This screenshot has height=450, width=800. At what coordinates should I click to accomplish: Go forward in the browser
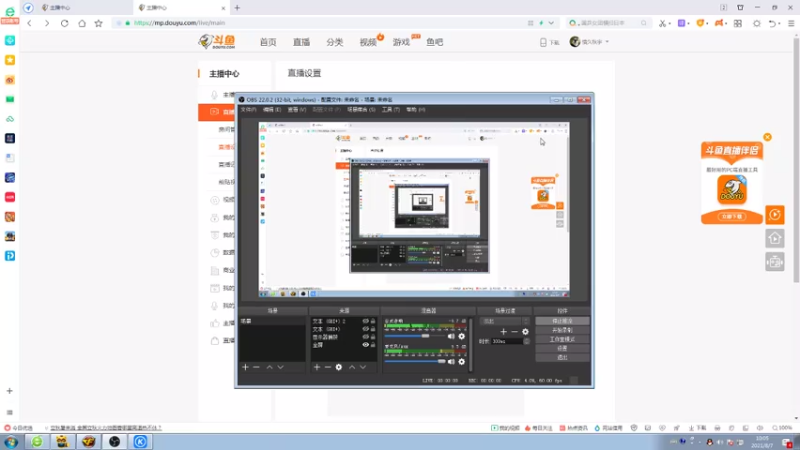tap(47, 23)
